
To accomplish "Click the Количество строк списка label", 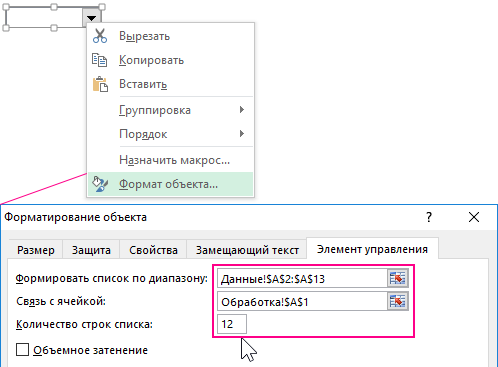I will pos(84,324).
